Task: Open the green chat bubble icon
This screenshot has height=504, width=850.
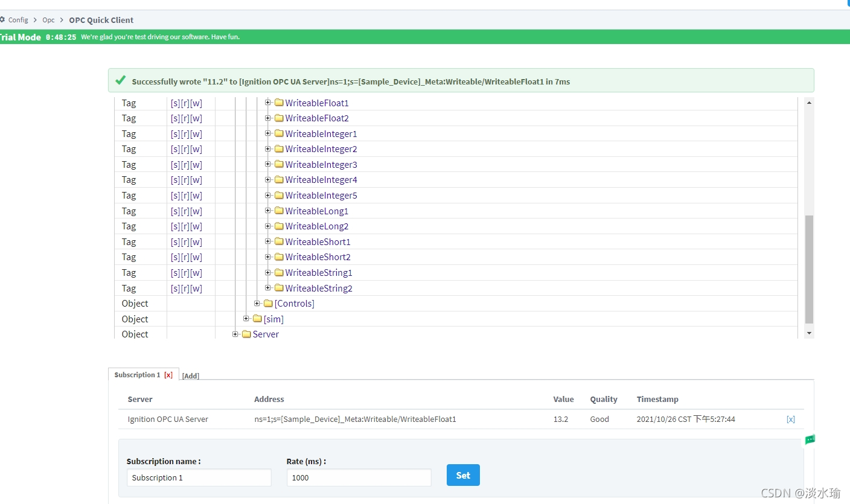Action: pyautogui.click(x=810, y=440)
